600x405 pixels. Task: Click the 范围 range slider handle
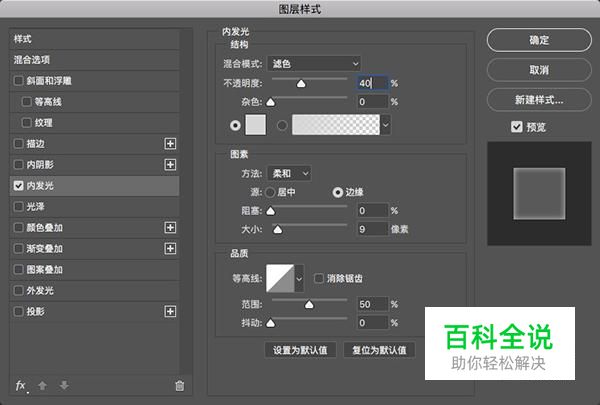[x=309, y=304]
